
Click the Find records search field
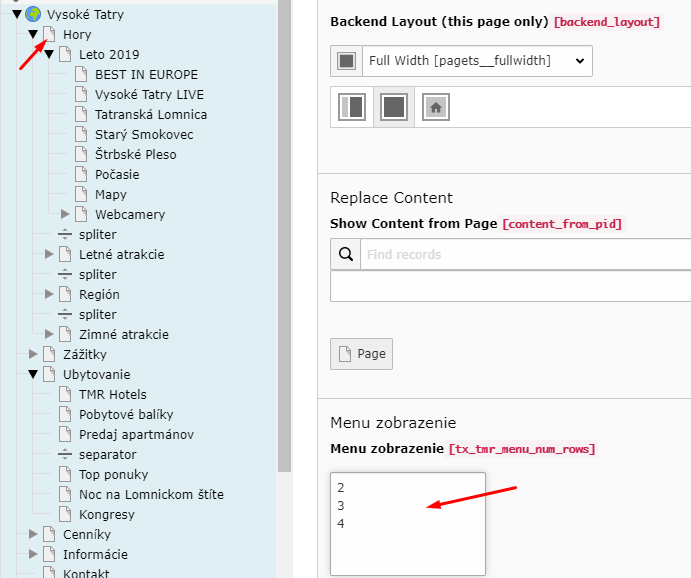coord(525,254)
